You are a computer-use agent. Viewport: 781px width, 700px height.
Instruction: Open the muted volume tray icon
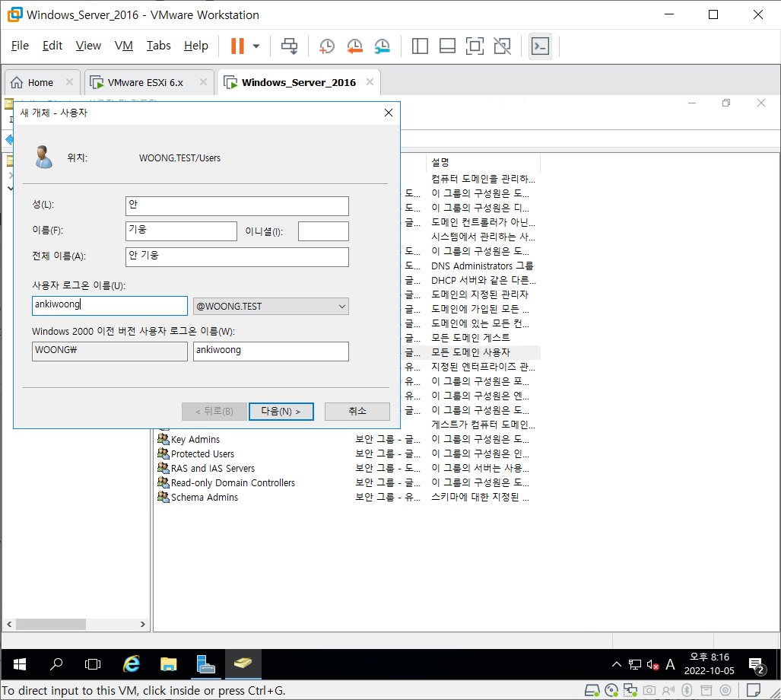click(x=653, y=664)
